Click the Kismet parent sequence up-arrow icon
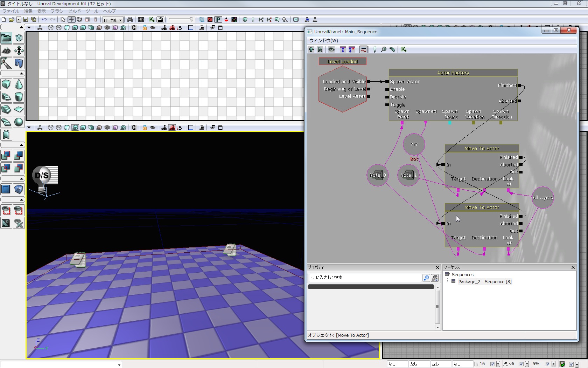588x368 pixels. click(311, 49)
